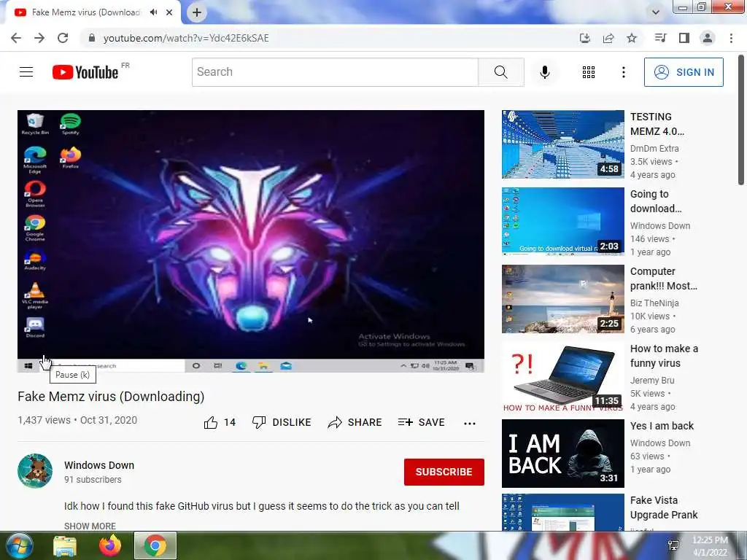
Task: Bookmark this page with the star icon
Action: [x=632, y=38]
